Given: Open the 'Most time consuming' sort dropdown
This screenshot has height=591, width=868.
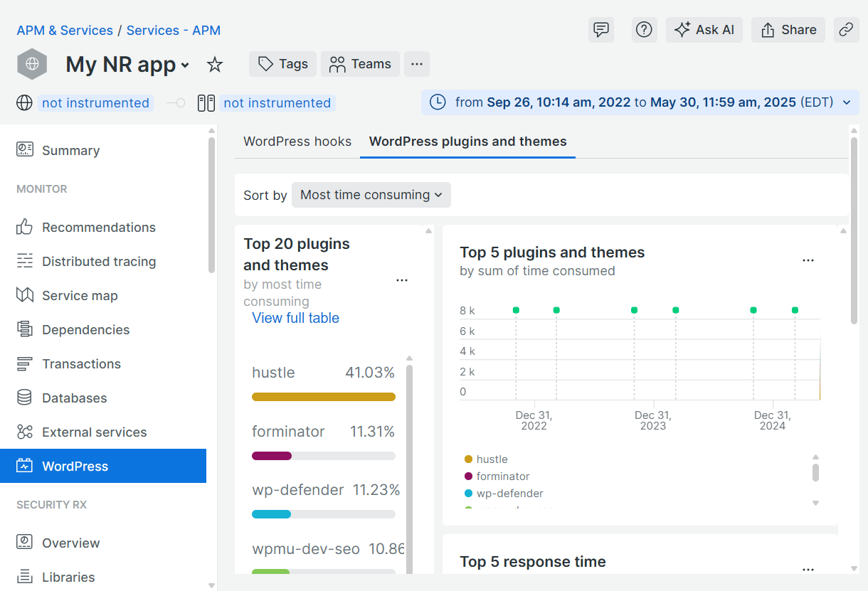Looking at the screenshot, I should (x=371, y=195).
